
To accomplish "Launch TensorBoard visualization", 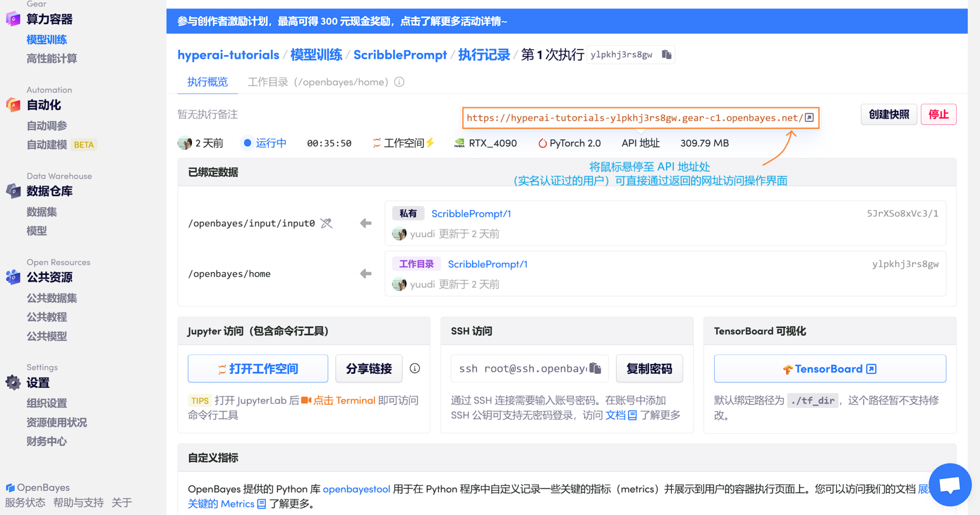I will [x=830, y=368].
